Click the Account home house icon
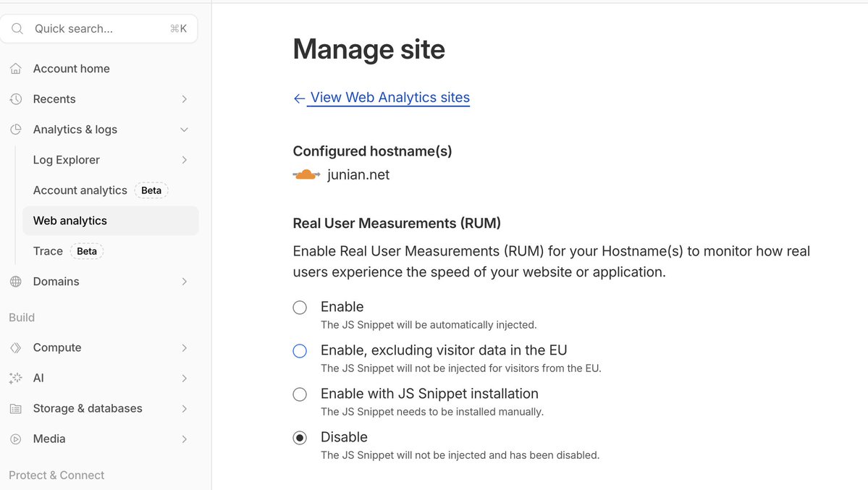 15,69
